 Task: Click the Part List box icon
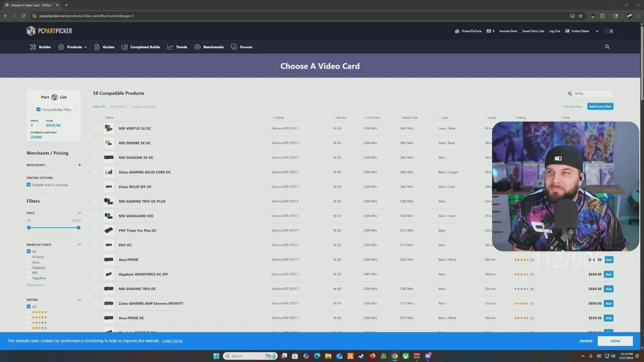coord(54,97)
